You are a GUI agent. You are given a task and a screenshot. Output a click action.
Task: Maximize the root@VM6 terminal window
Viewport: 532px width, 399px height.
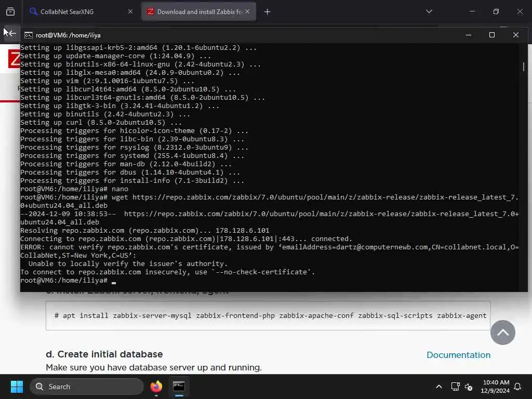coord(492,35)
